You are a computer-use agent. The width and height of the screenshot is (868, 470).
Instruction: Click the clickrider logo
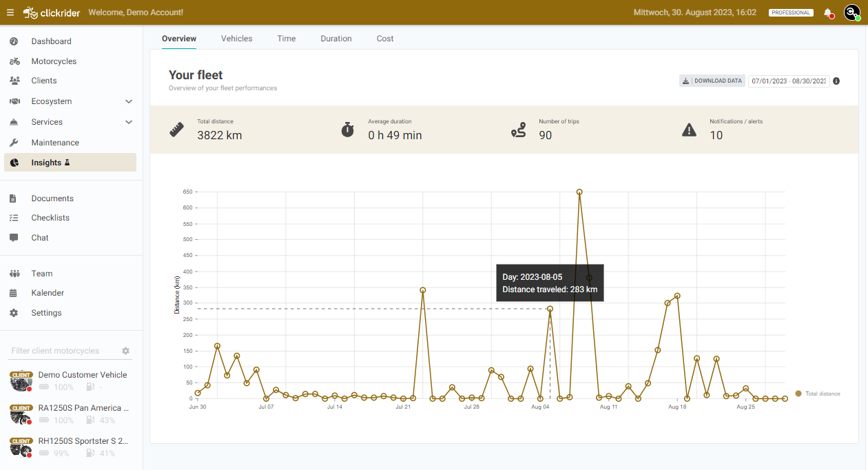pyautogui.click(x=52, y=12)
